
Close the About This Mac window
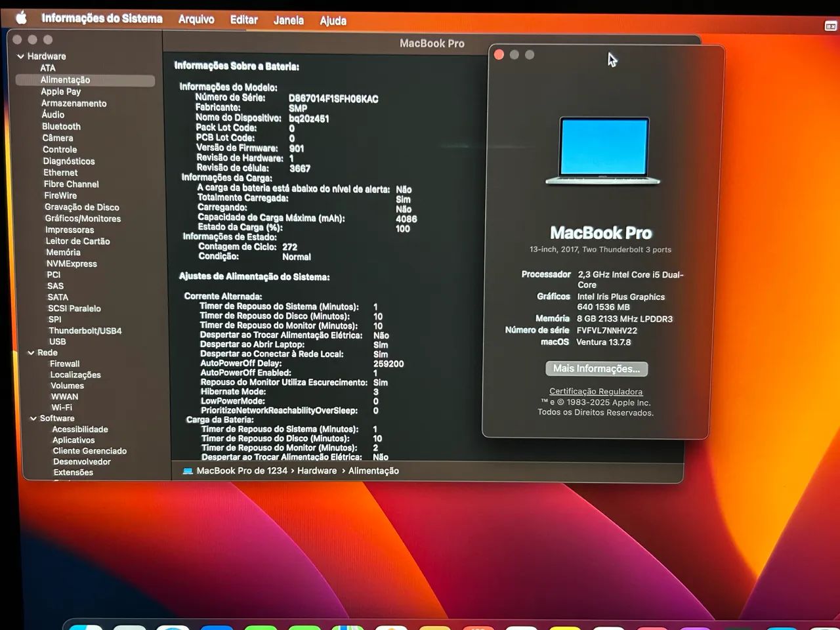click(499, 54)
